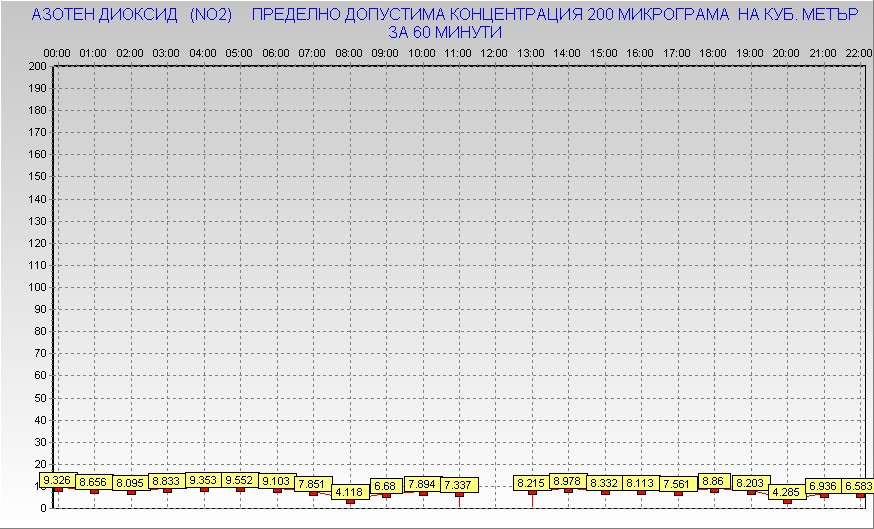Viewport: 874px width, 529px height.
Task: Click the 8.86 data label
Action: point(713,482)
